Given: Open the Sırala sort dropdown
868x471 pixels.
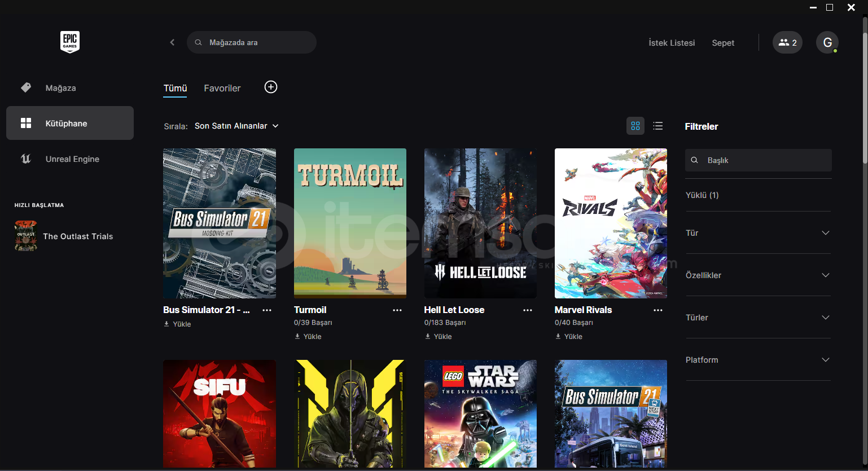Looking at the screenshot, I should tap(236, 126).
